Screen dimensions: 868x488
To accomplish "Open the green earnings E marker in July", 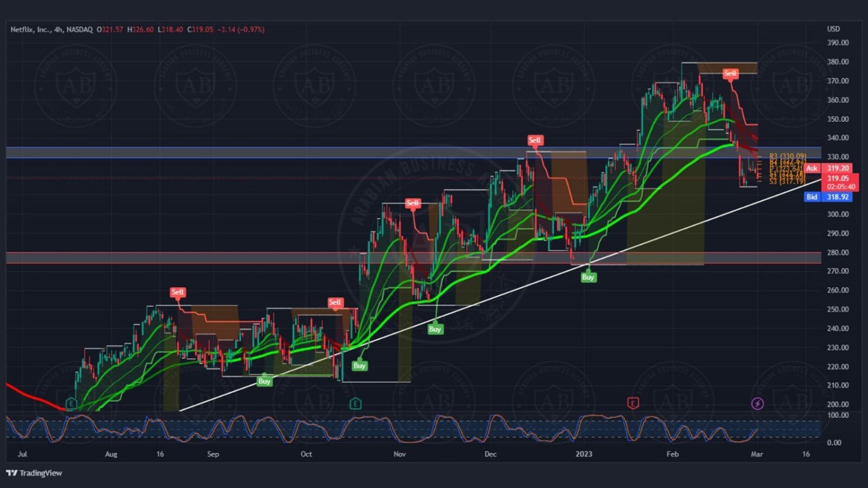I will coord(71,403).
